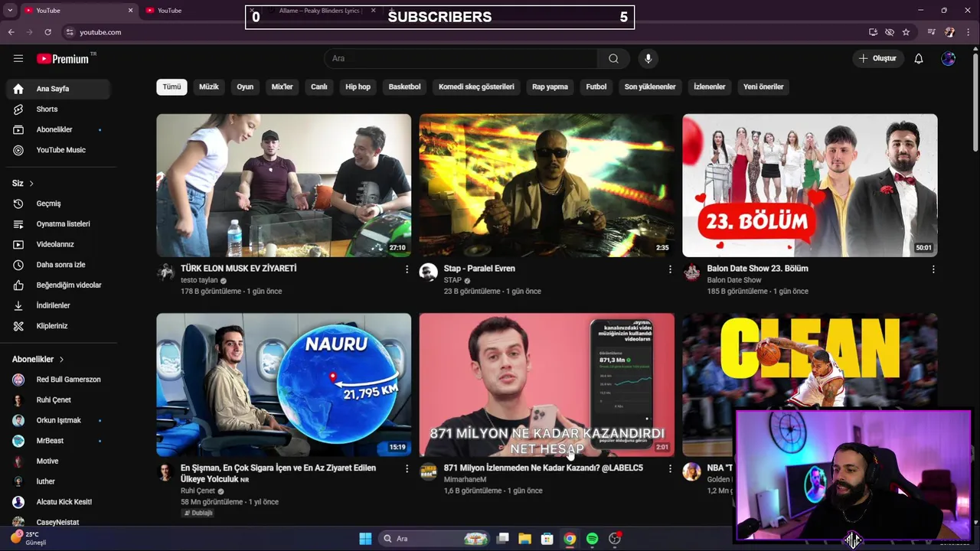Play the Stap - Paralel Evren thumbnail
980x551 pixels.
click(547, 185)
